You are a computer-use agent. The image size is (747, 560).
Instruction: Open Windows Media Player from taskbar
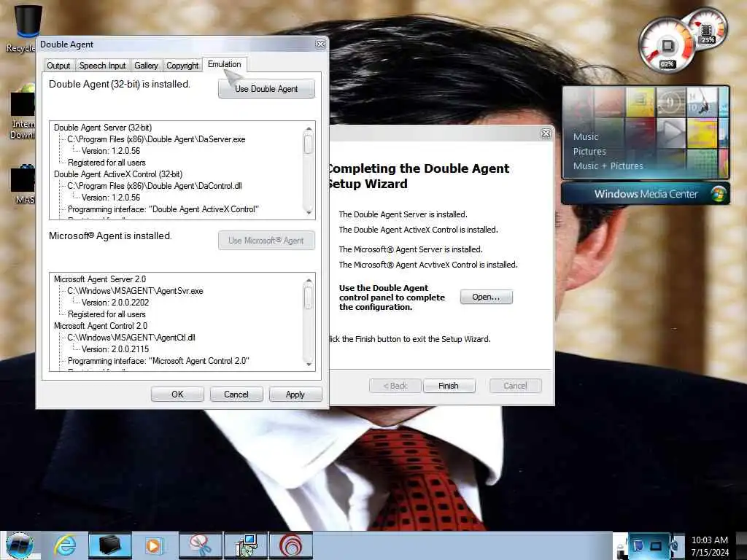click(153, 545)
